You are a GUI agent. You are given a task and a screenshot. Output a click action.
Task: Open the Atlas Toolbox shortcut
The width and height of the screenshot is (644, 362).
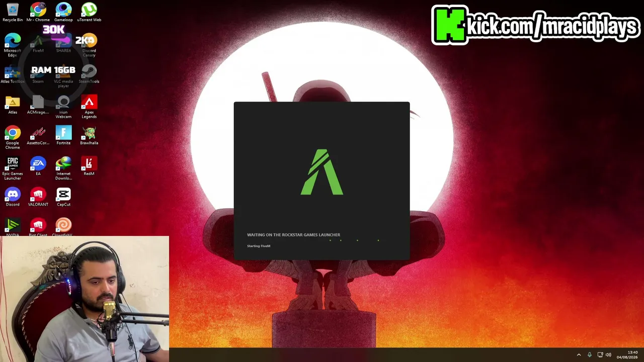[x=13, y=74]
